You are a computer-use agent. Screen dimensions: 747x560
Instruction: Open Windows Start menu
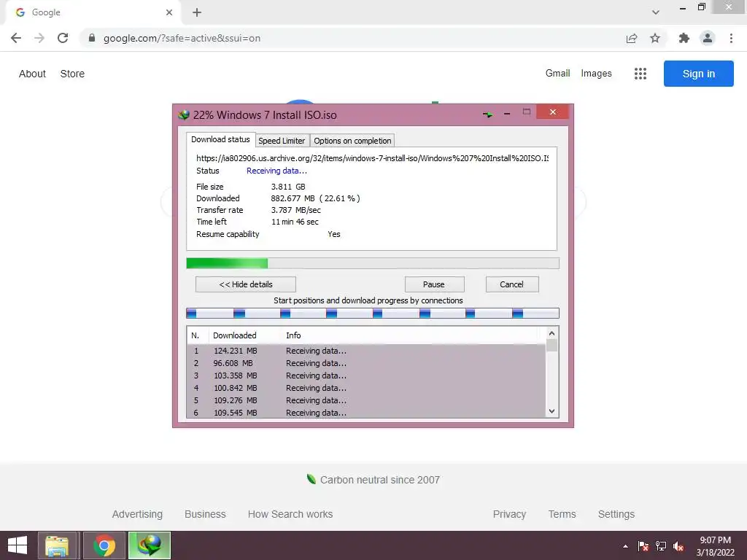tap(18, 545)
